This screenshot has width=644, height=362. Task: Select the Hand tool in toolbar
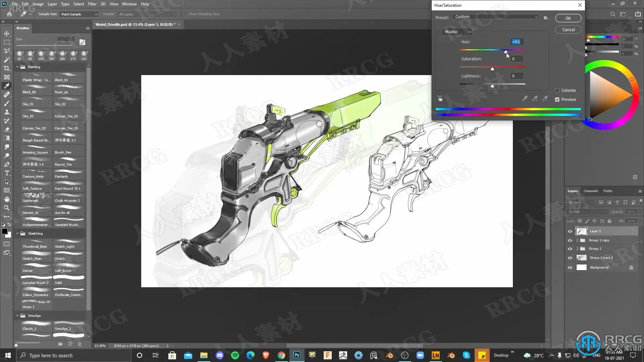(x=7, y=199)
